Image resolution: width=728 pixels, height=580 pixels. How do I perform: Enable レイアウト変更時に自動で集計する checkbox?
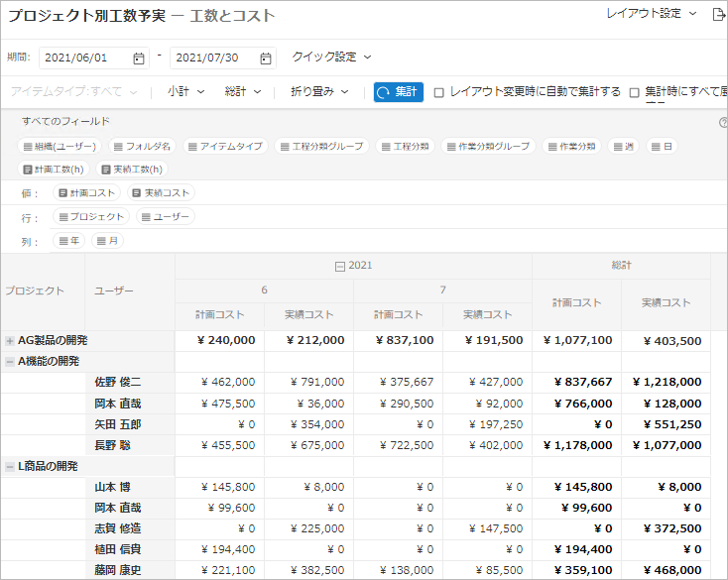pos(439,92)
